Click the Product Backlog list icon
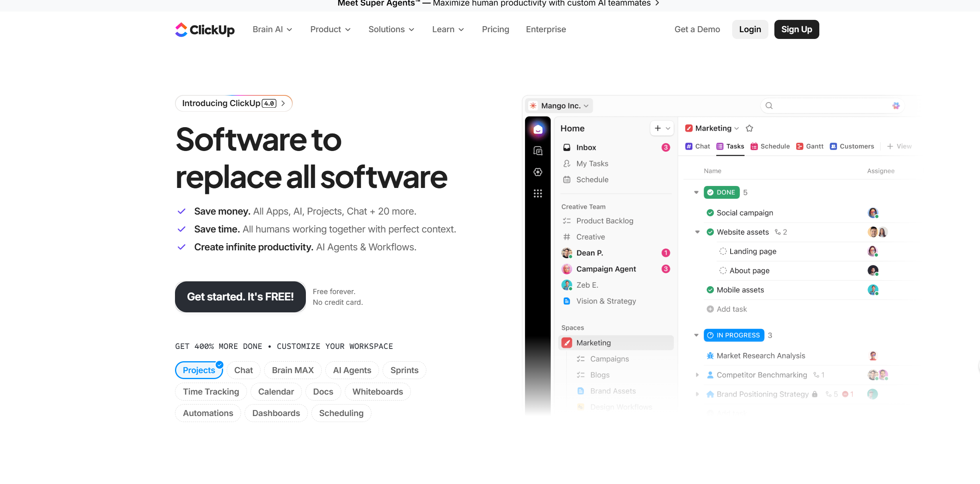The image size is (980, 484). [567, 221]
